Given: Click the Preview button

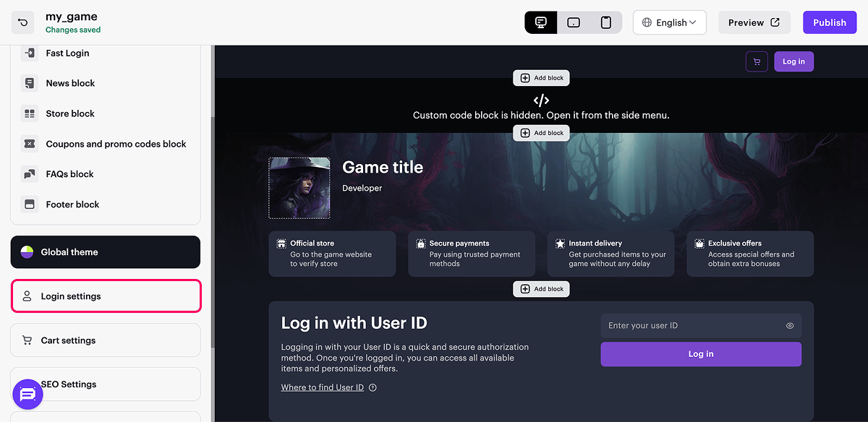Looking at the screenshot, I should point(754,22).
